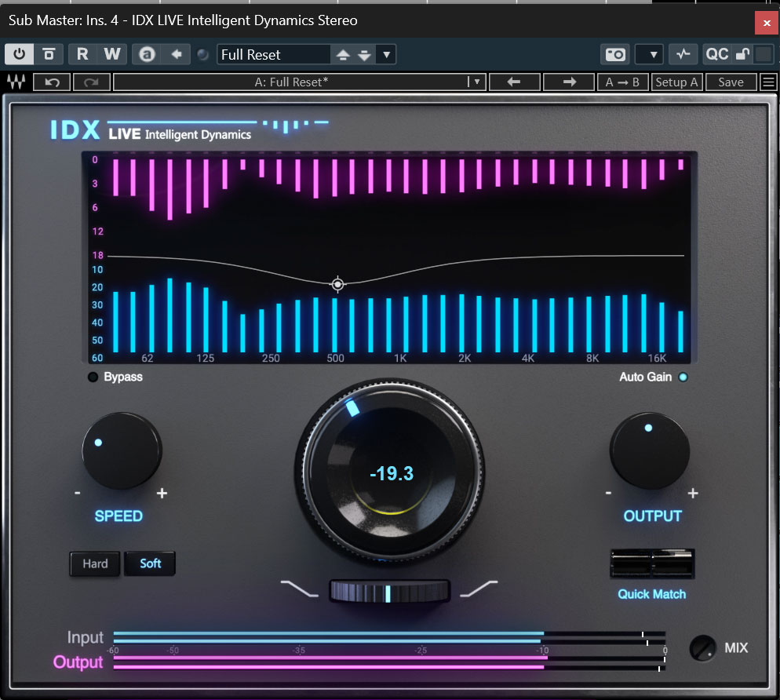Viewport: 780px width, 700px height.
Task: Click the plug-in power activate button
Action: pos(19,54)
